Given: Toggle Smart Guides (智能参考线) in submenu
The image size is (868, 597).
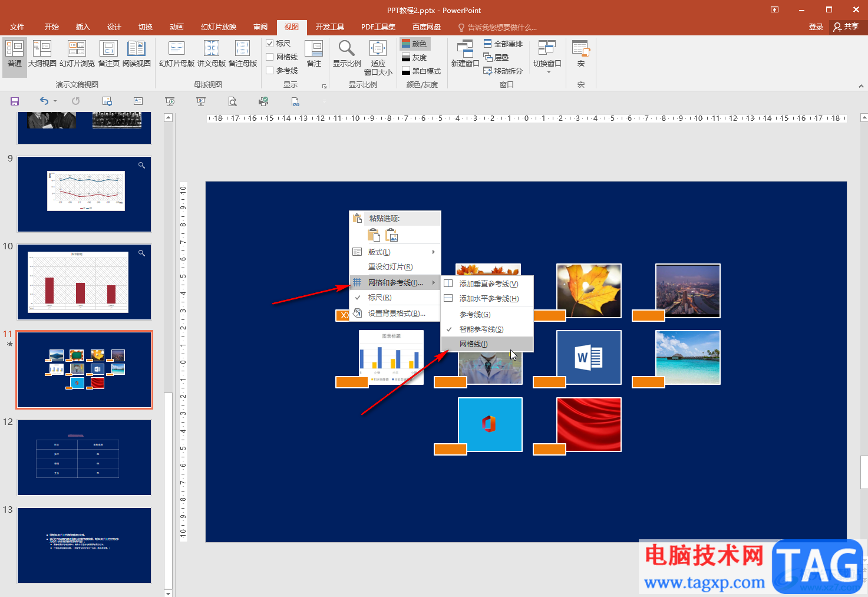Looking at the screenshot, I should [x=487, y=329].
